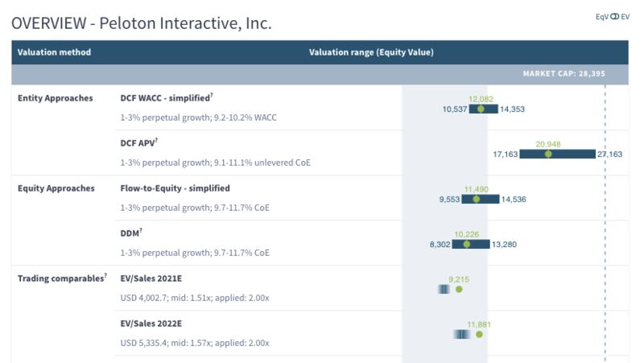The width and height of the screenshot is (644, 363).
Task: Click help superscript beside Trading comparables
Action: pos(105,275)
